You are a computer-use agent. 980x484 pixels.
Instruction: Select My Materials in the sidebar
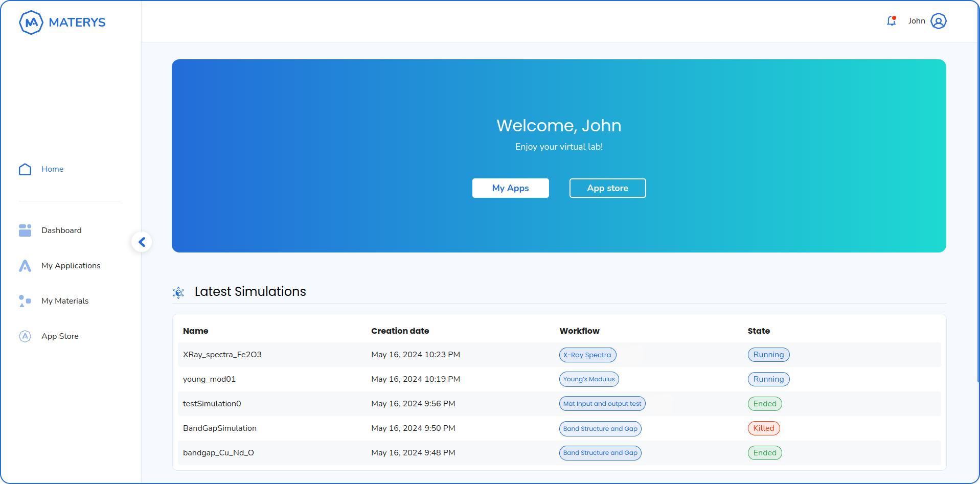[65, 301]
